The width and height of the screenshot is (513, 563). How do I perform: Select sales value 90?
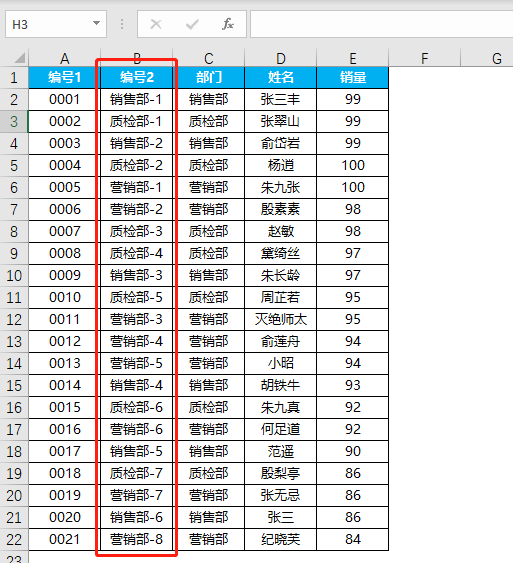[353, 452]
